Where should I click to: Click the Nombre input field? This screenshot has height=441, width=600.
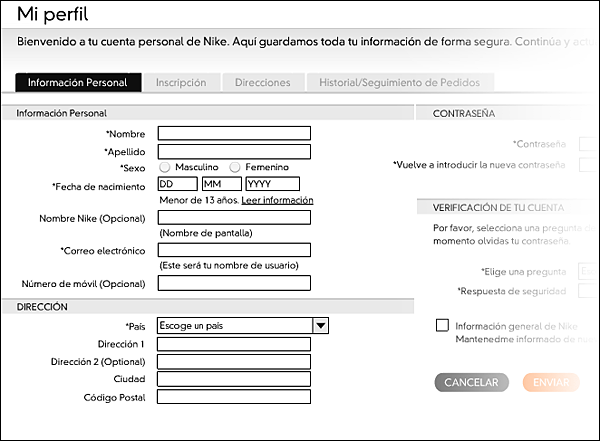[x=234, y=133]
